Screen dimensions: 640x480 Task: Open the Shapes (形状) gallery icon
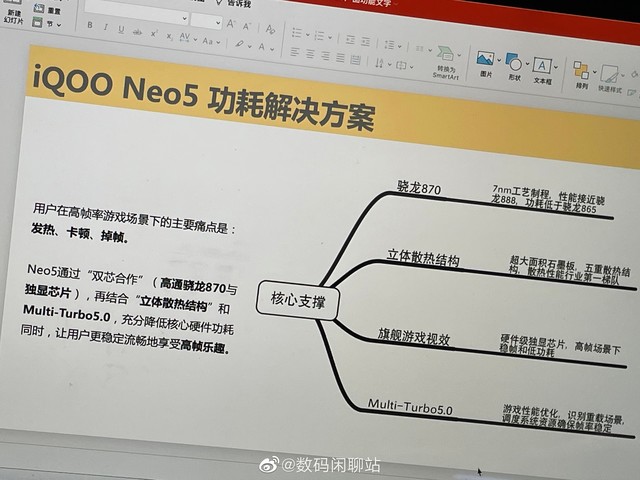(x=514, y=62)
